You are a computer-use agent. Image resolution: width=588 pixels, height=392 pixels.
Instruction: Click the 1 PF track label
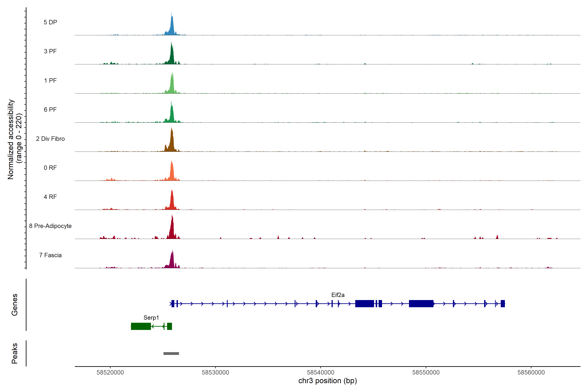tap(50, 81)
